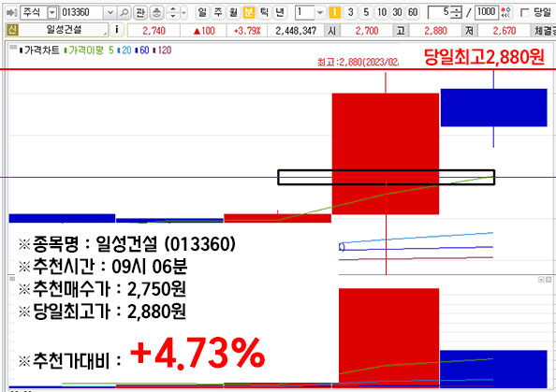Click the settings icon next to 1000 field
556x392 pixels.
pyautogui.click(x=506, y=13)
